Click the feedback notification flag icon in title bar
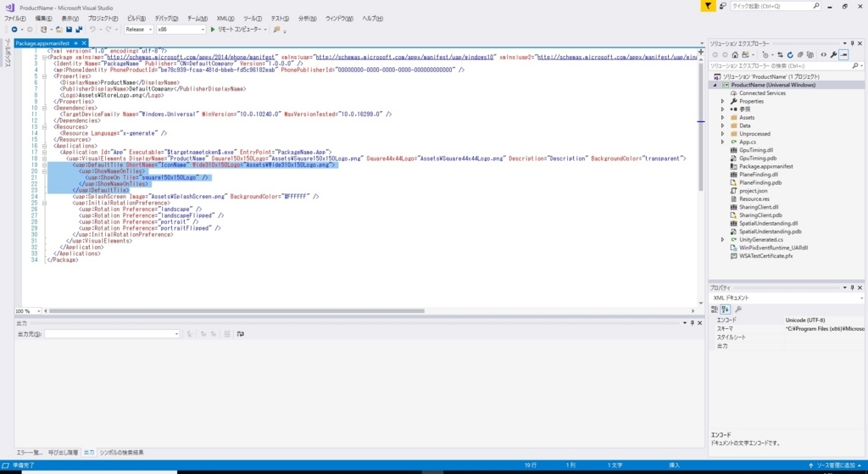This screenshot has height=474, width=868. [x=708, y=6]
